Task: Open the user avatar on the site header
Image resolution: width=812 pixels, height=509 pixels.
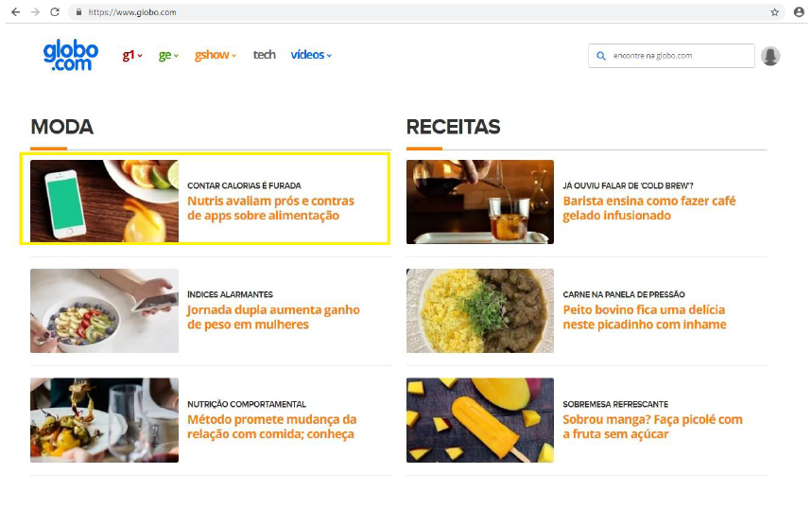Action: (770, 56)
